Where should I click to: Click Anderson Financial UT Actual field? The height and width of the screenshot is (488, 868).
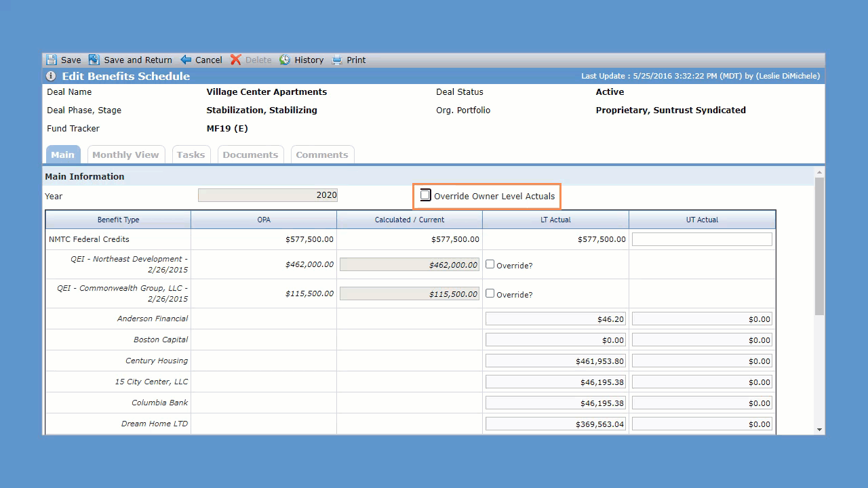[702, 319]
